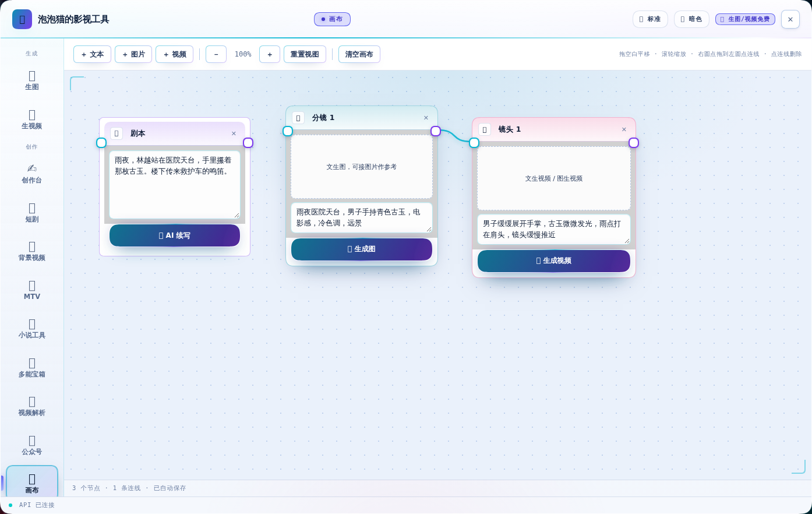Select MTV in the sidebar
812x514 pixels.
(32, 290)
